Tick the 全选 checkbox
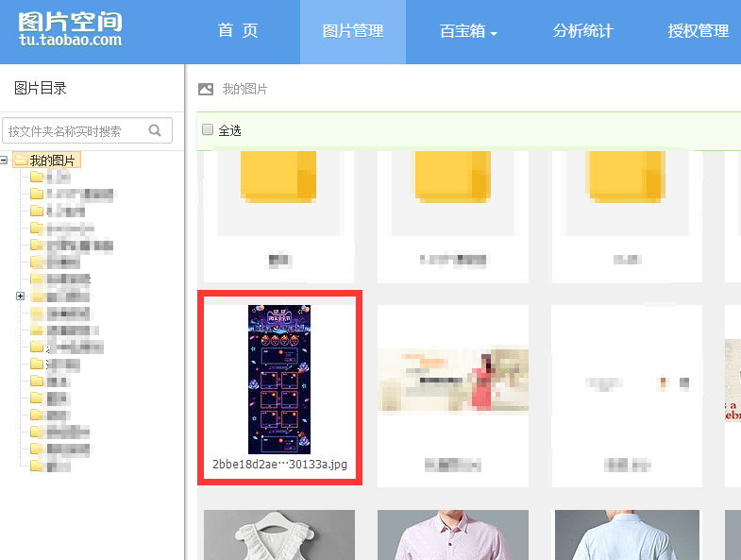Screen dimensions: 741x560 click(208, 129)
